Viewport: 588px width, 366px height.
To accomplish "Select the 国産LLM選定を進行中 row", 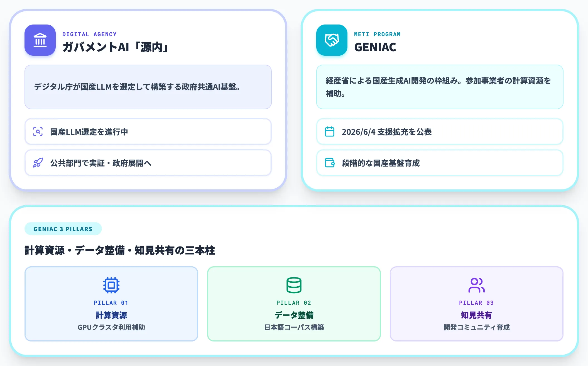I will coord(148,131).
